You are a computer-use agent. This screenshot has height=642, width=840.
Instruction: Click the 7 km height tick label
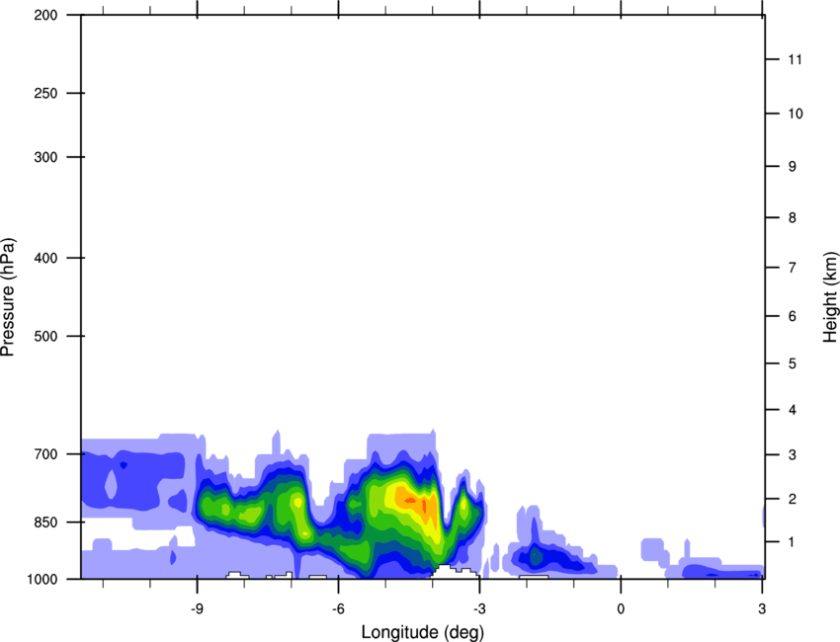[792, 268]
